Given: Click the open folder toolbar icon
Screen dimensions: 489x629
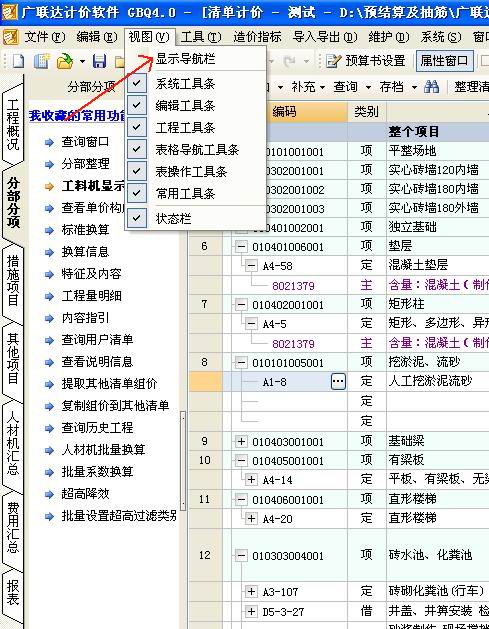Looking at the screenshot, I should pyautogui.click(x=65, y=61).
